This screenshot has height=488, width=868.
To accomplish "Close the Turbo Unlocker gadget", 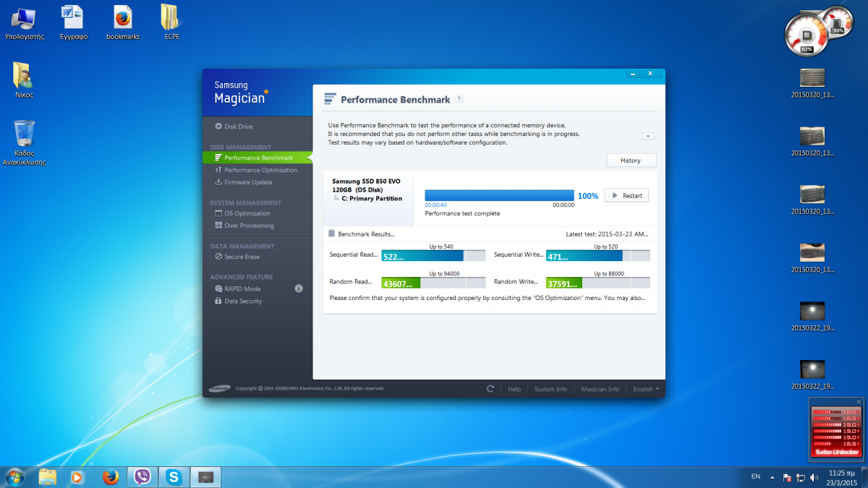I will coord(859,402).
